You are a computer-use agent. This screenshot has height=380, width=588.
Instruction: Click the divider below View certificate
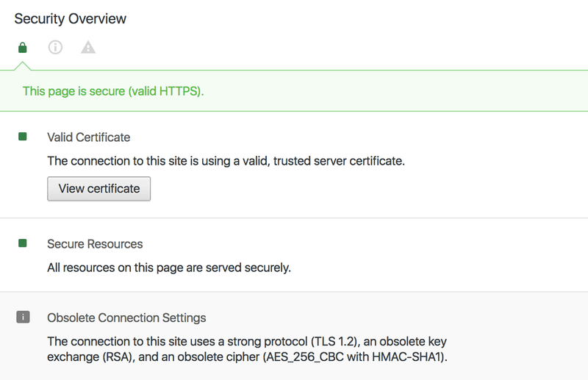(x=294, y=218)
